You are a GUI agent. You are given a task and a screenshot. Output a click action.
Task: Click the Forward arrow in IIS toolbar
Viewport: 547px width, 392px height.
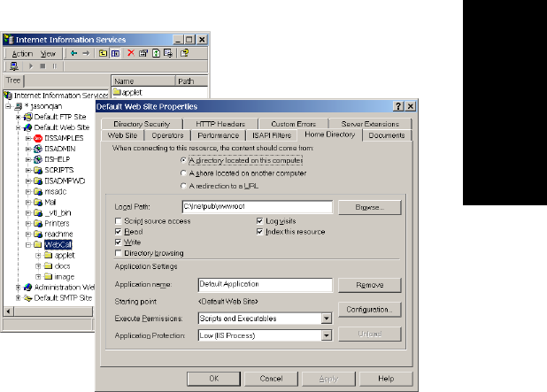(x=86, y=53)
